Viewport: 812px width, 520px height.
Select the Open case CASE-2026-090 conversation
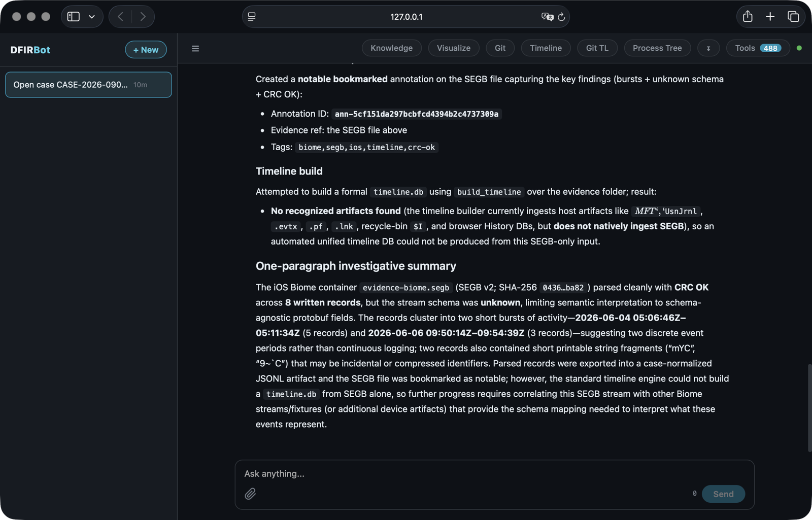click(x=88, y=85)
